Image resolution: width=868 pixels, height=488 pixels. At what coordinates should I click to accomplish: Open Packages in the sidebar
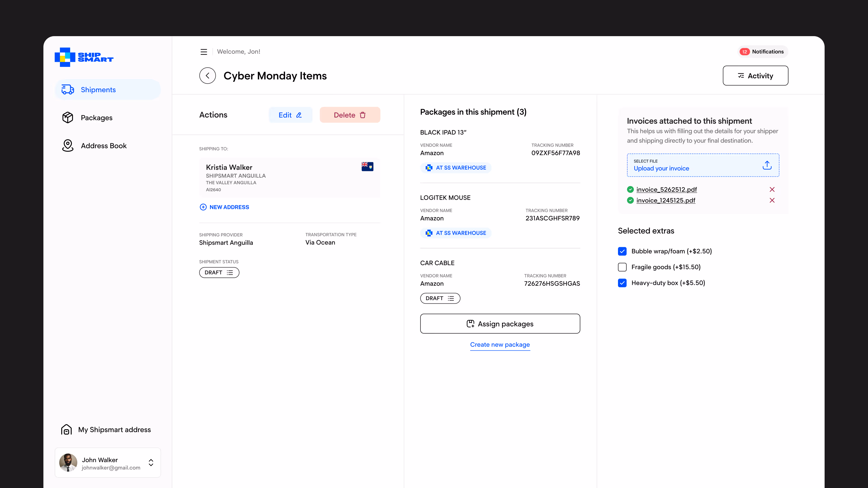point(96,118)
